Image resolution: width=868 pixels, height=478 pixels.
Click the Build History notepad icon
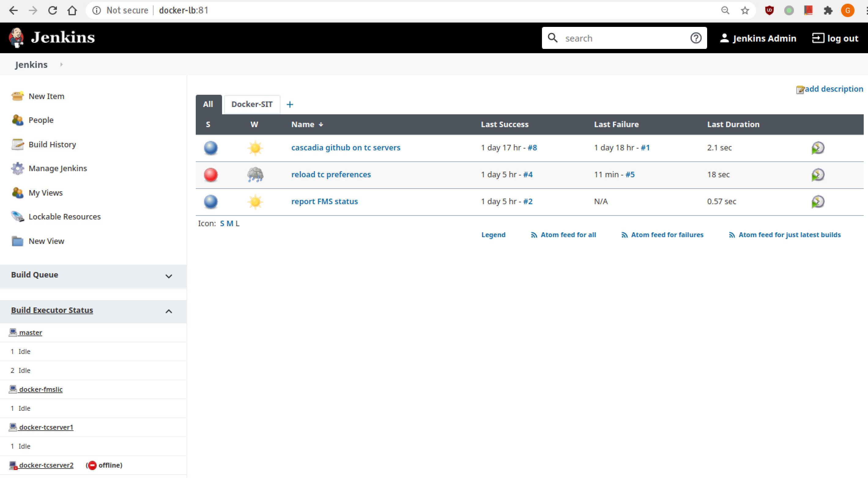pyautogui.click(x=17, y=145)
